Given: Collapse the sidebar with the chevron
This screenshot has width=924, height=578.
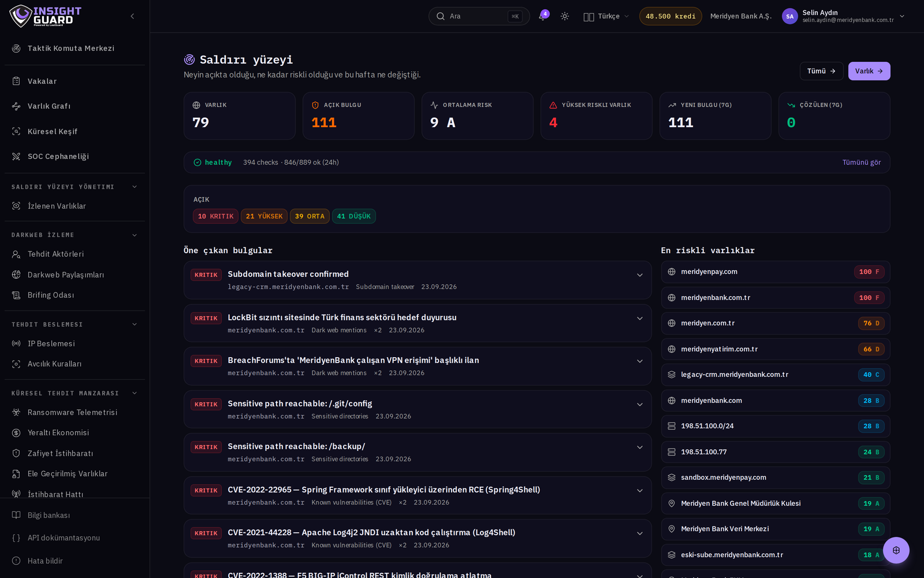Looking at the screenshot, I should [132, 16].
